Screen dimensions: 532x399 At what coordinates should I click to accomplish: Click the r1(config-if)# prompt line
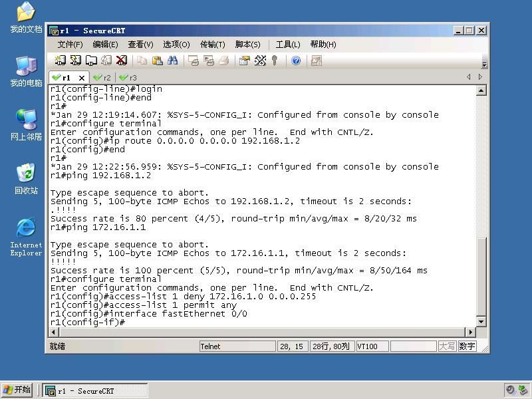tap(88, 323)
